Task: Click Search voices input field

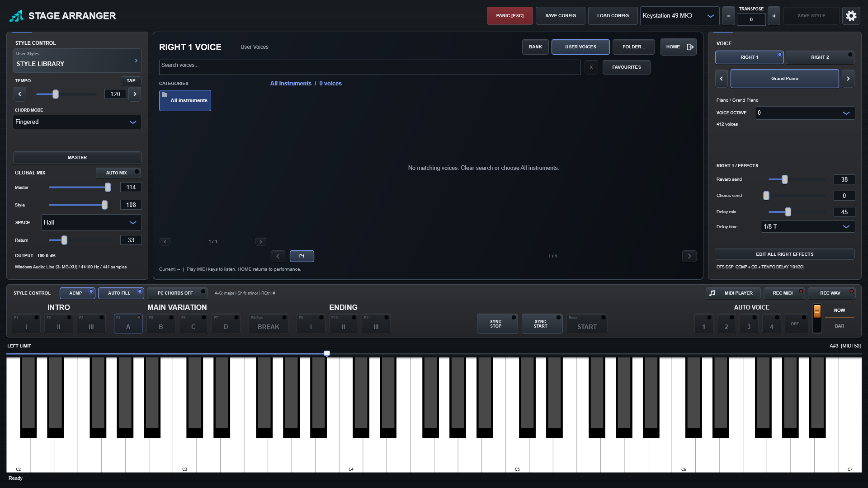Action: point(369,67)
